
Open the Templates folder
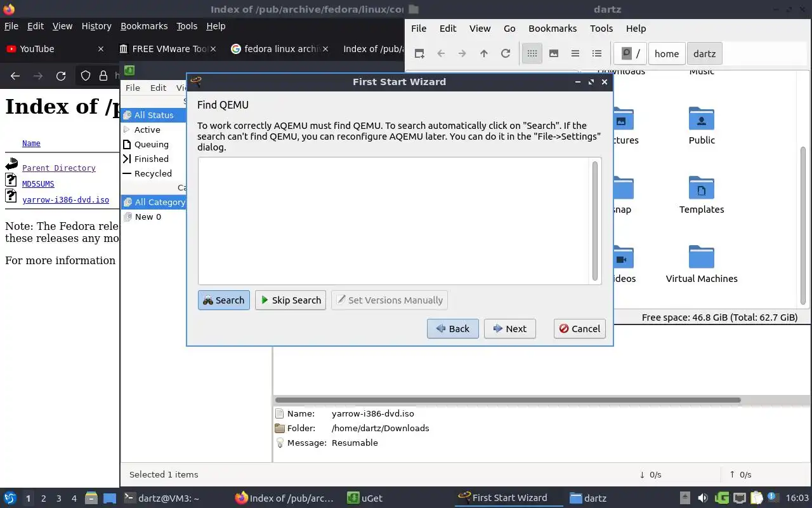coord(702,195)
